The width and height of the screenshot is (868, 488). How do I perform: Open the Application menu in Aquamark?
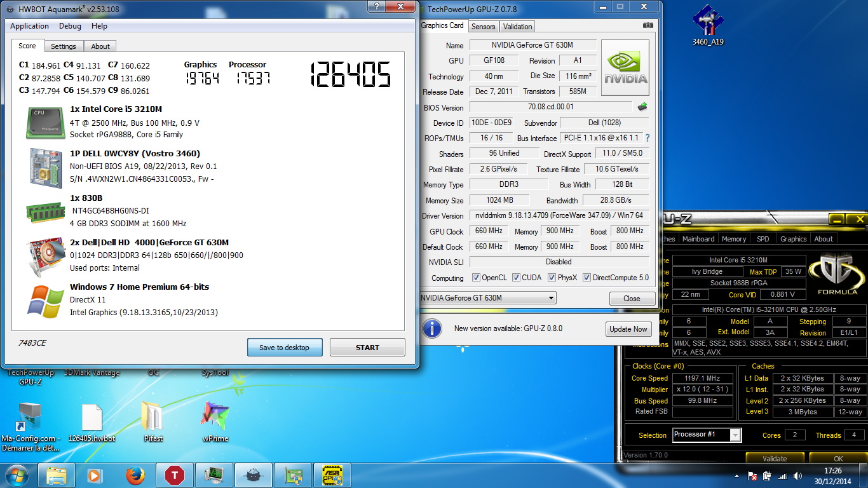[x=29, y=26]
